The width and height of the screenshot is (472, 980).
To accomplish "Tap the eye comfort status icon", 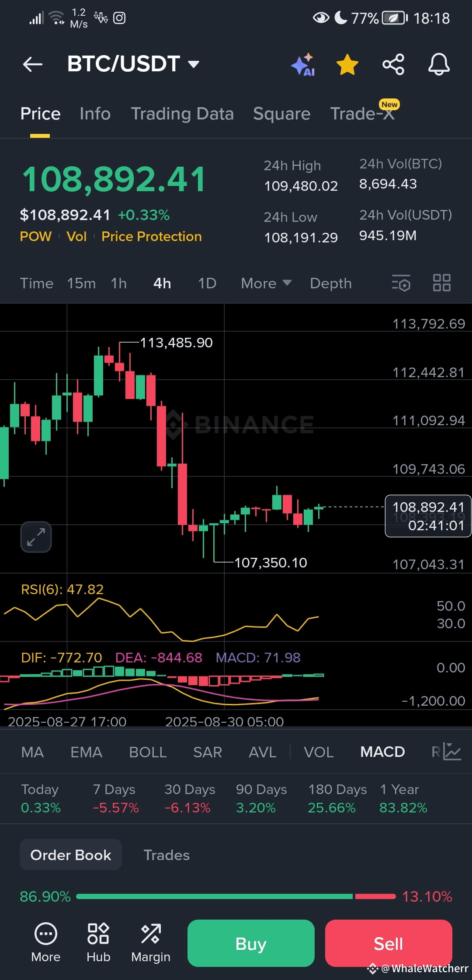I will 321,18.
